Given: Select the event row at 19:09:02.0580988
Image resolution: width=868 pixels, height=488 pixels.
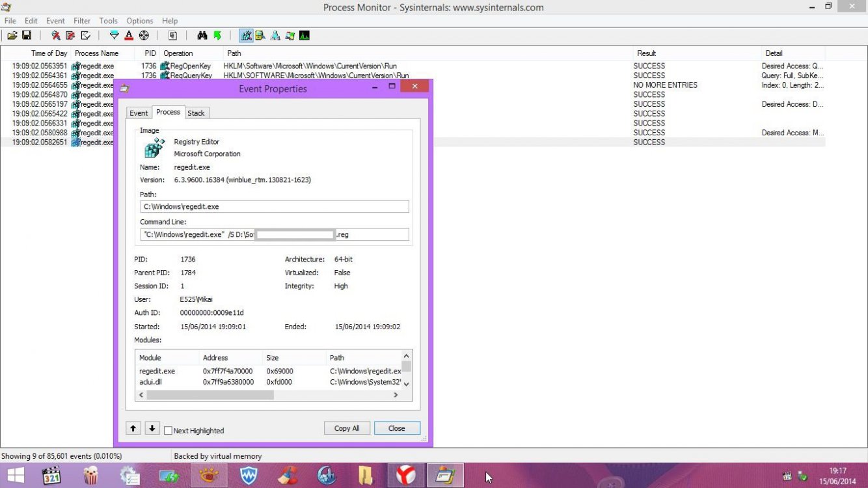Looking at the screenshot, I should tap(413, 133).
